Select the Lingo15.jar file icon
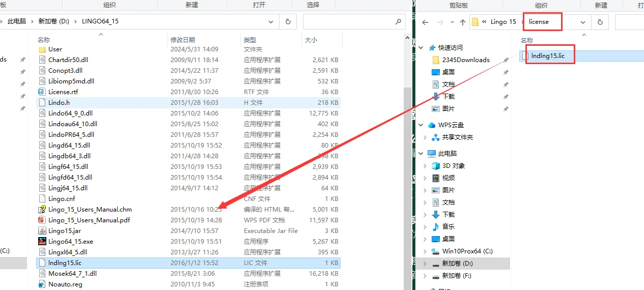644x290 pixels. pos(42,231)
